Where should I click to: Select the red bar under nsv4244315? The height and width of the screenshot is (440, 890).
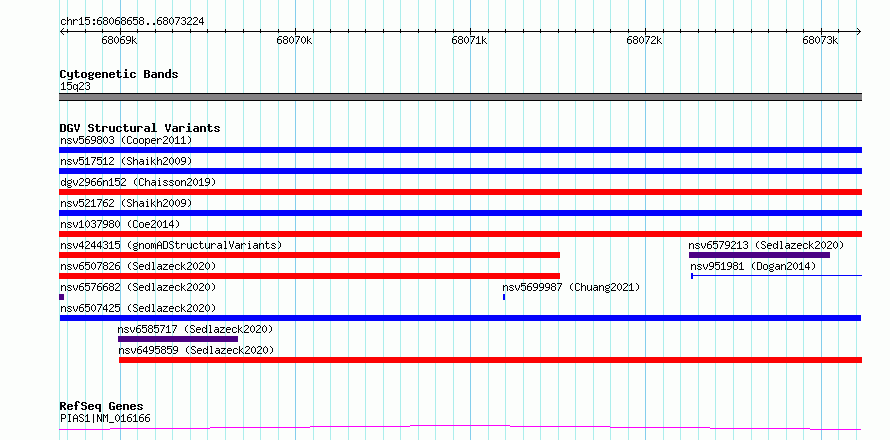[x=309, y=255]
